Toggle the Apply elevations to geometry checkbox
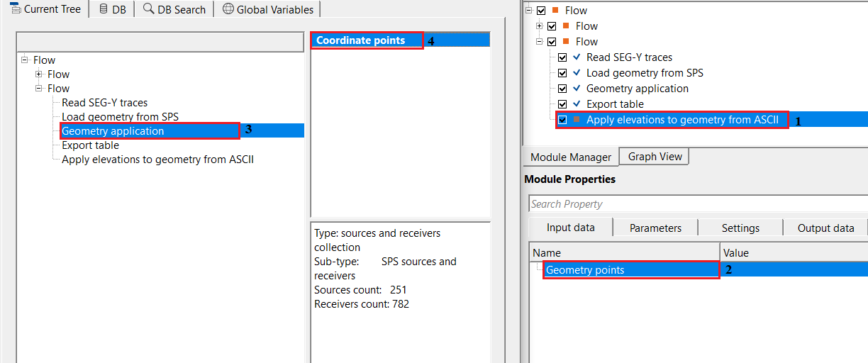Screen dimensions: 868x363 [x=562, y=120]
